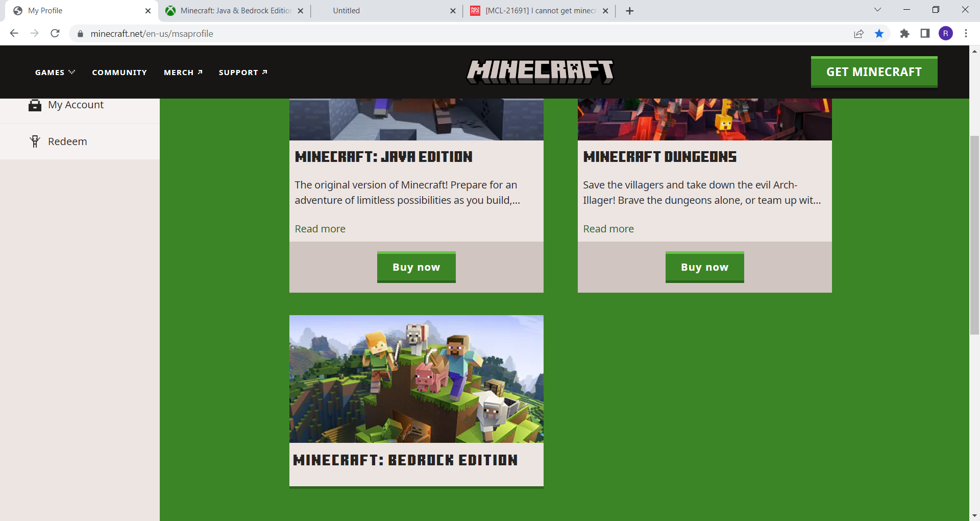Open the Community menu item
Image resolution: width=980 pixels, height=521 pixels.
point(119,73)
